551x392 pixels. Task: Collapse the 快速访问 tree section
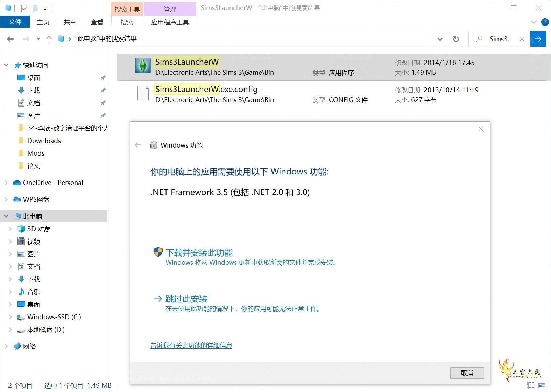[x=6, y=65]
